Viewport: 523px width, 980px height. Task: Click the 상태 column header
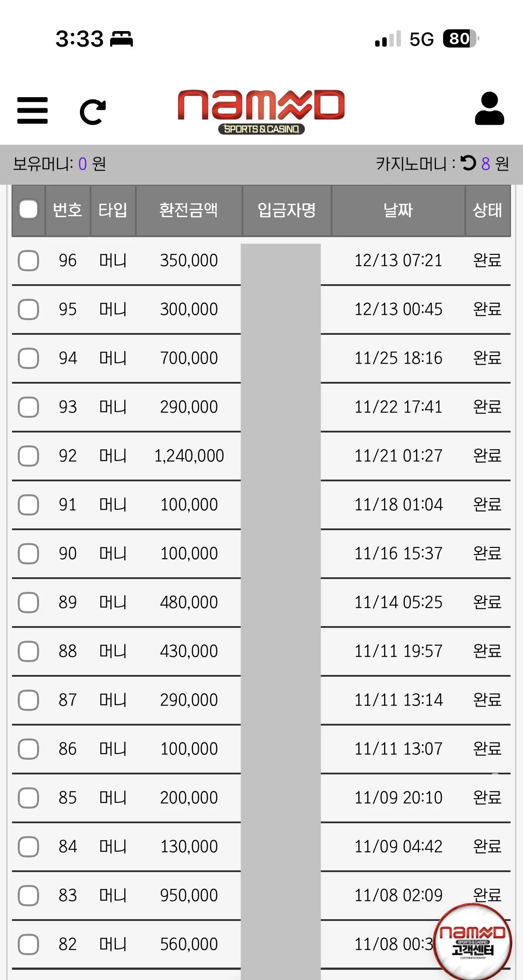(x=487, y=210)
